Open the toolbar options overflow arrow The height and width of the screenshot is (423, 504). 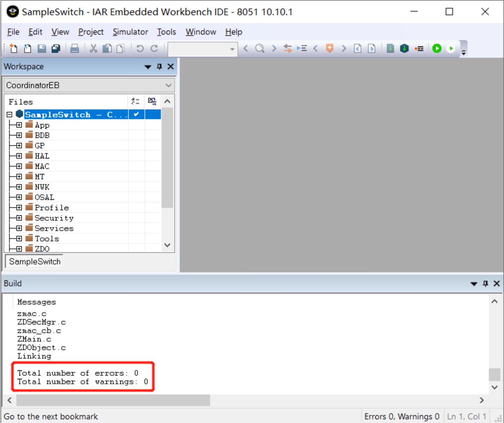tap(464, 53)
